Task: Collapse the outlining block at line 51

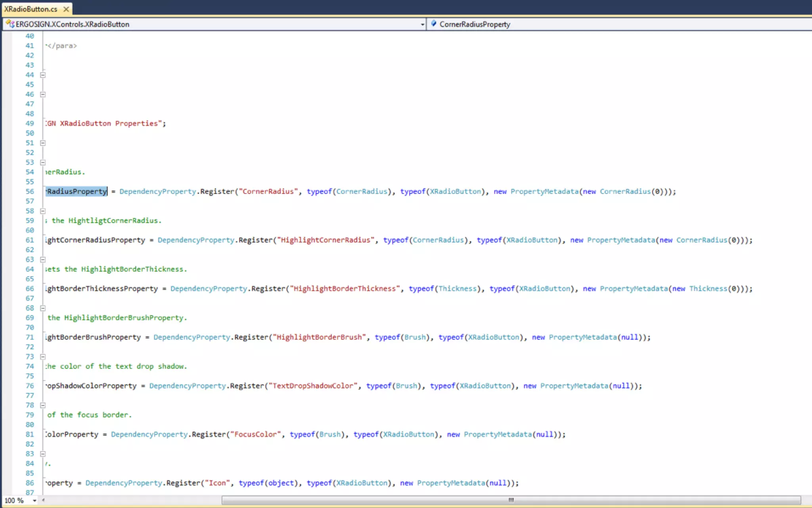Action: (x=43, y=143)
